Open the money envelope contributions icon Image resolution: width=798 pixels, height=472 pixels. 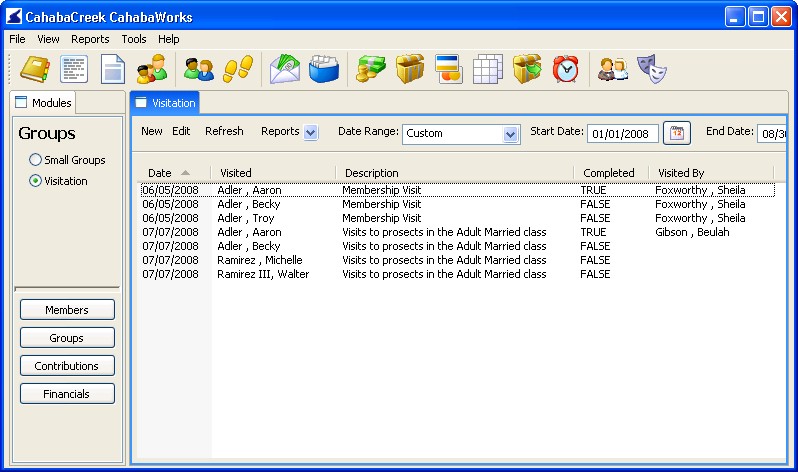[286, 68]
